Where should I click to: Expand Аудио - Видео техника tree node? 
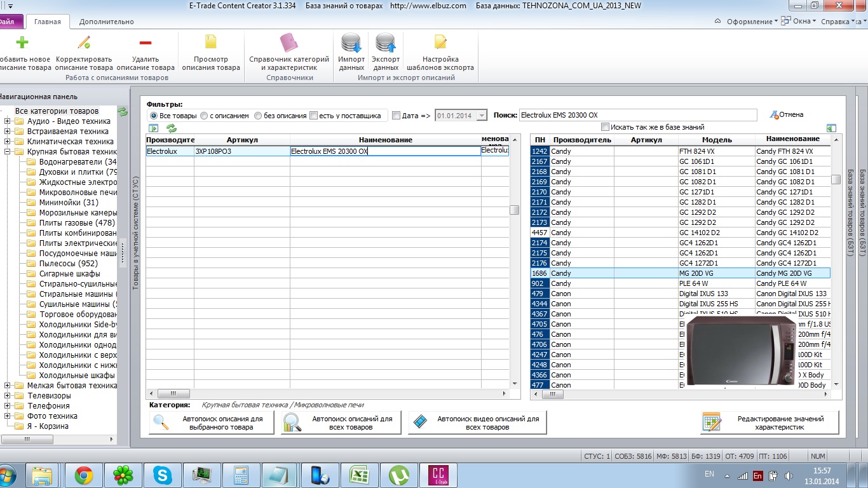click(8, 121)
